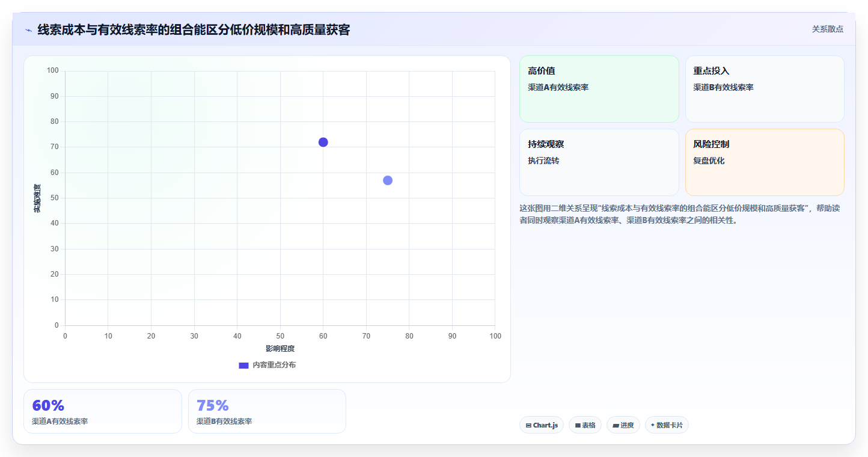868x457 pixels.
Task: Click the 数据卡片 tag
Action: (667, 425)
